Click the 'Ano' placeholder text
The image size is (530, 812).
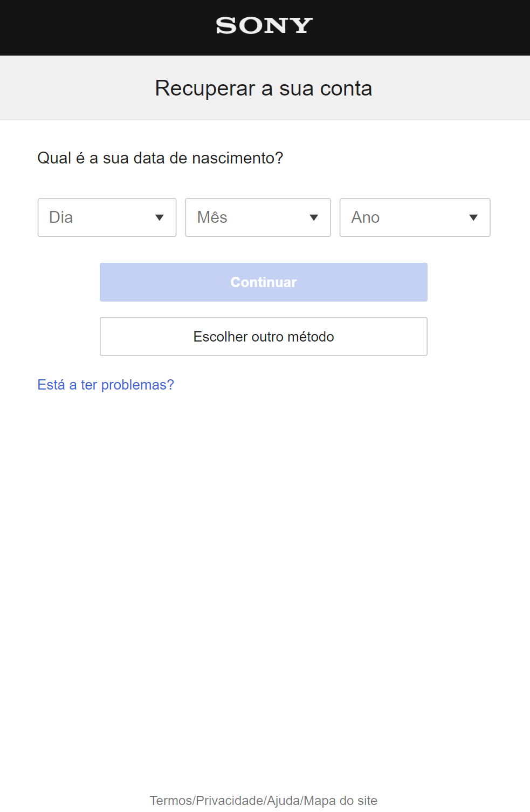(366, 217)
